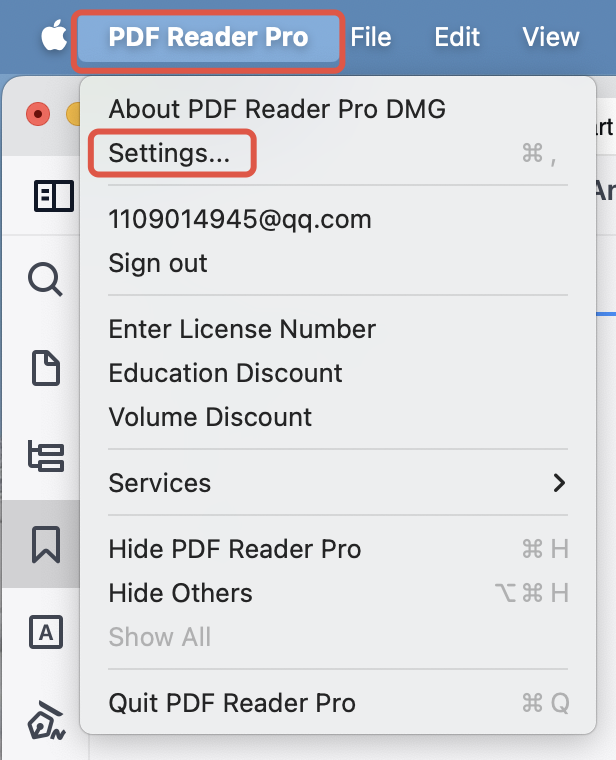Open the annotations panel 'A' icon
The width and height of the screenshot is (616, 760).
pos(46,632)
